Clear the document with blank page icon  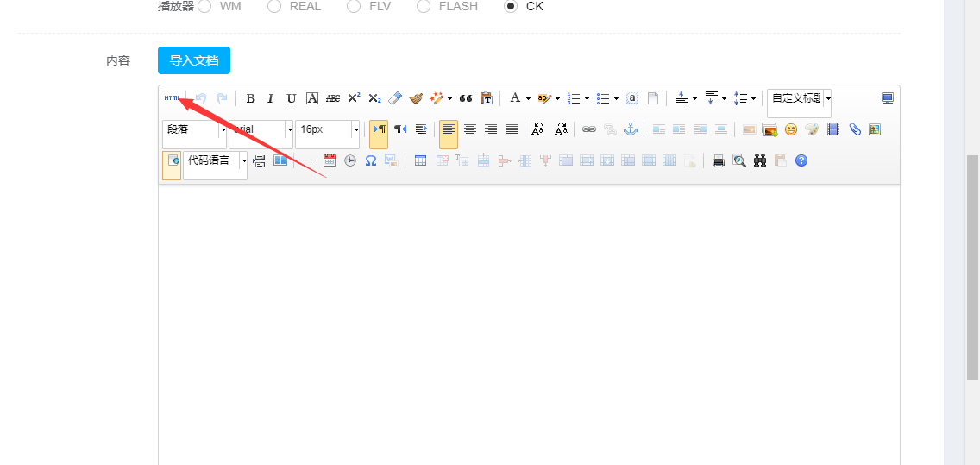click(652, 98)
